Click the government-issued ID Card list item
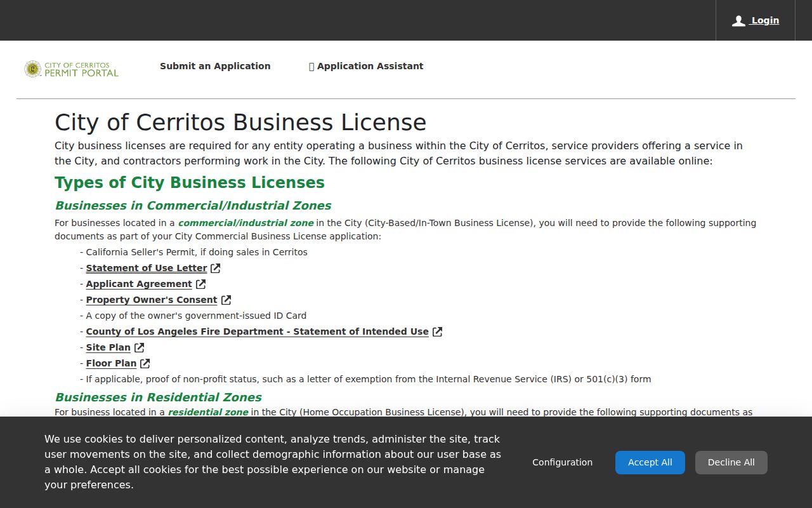Viewport: 812px width, 508px height. tap(193, 316)
